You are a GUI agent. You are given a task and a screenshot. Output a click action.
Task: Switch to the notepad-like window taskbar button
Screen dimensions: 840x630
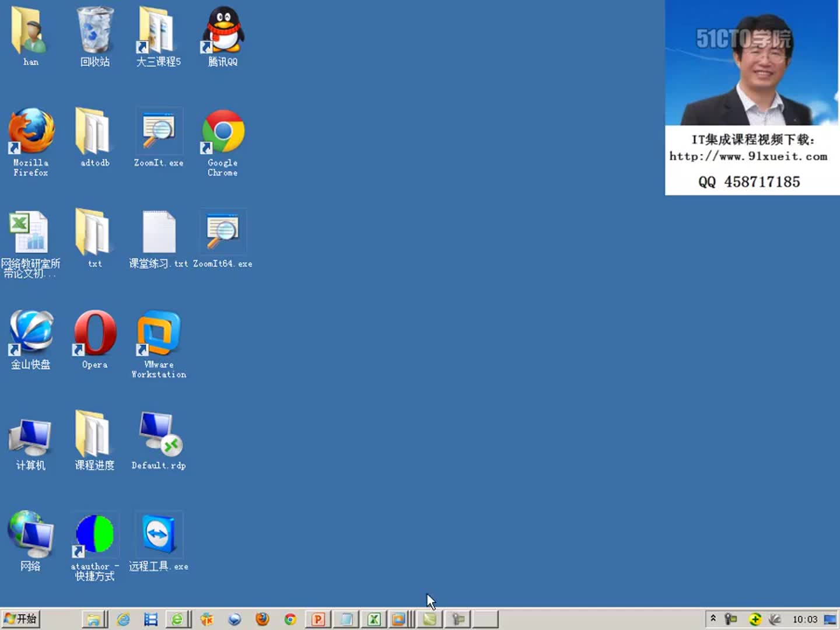(346, 619)
